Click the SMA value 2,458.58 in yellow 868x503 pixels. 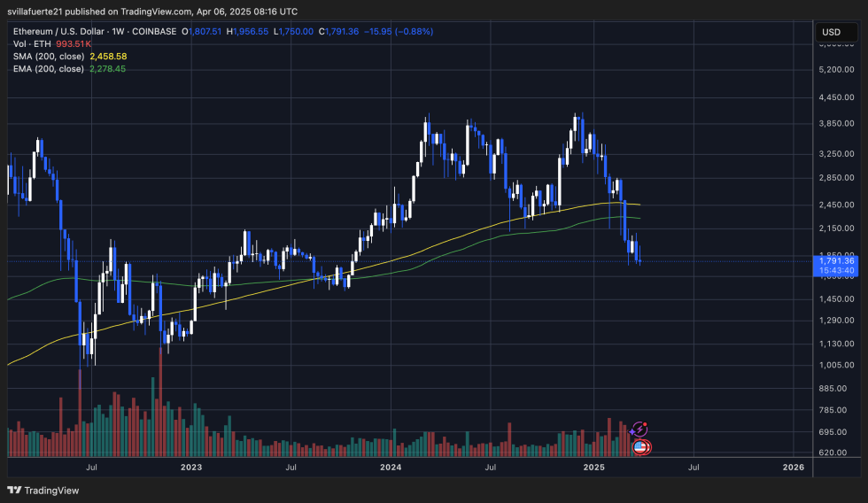[x=108, y=56]
